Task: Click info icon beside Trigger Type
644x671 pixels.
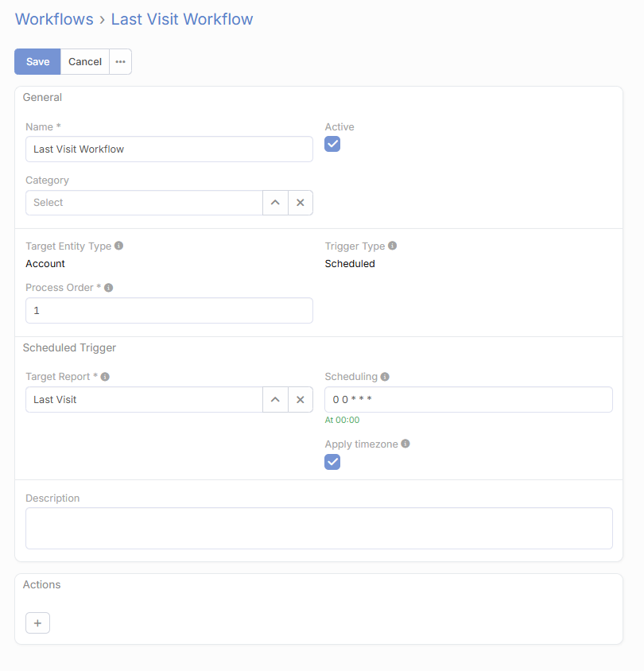Action: click(392, 246)
